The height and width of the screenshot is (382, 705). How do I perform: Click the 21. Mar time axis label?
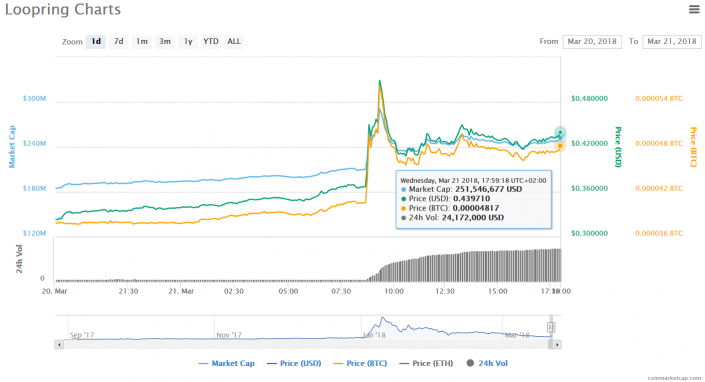point(181,291)
